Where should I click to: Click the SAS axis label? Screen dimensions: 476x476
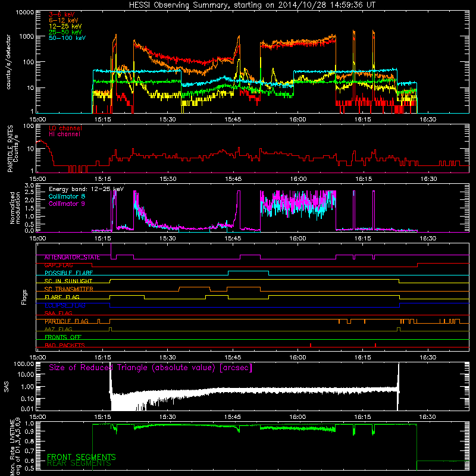7,386
